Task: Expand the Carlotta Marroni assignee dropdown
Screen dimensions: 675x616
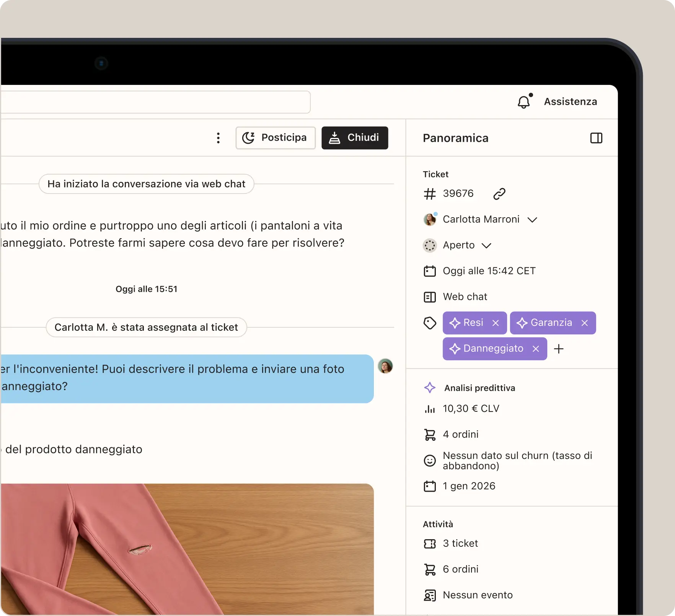Action: 532,219
